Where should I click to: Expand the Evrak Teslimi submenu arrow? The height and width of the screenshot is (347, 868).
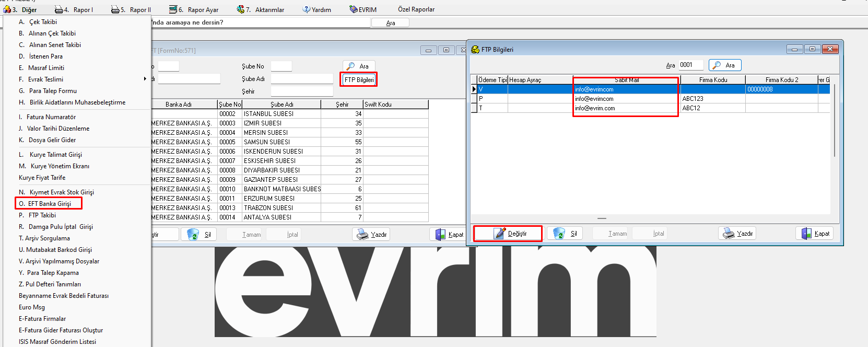pos(145,79)
